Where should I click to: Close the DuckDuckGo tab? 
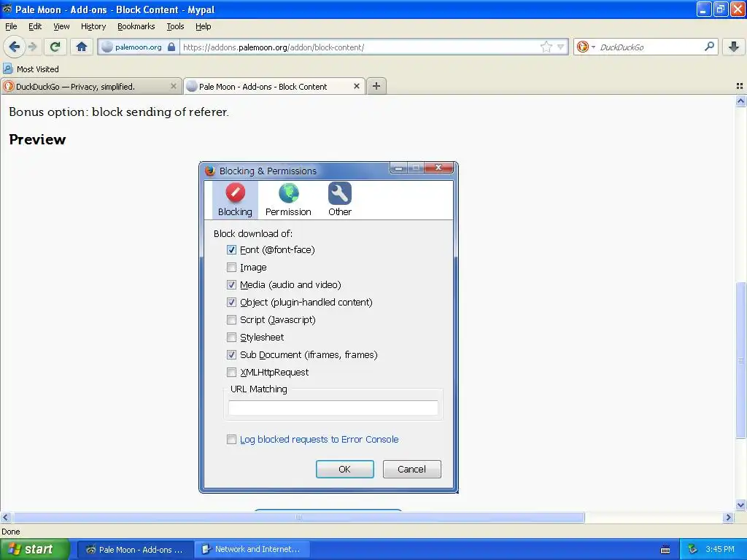(174, 86)
